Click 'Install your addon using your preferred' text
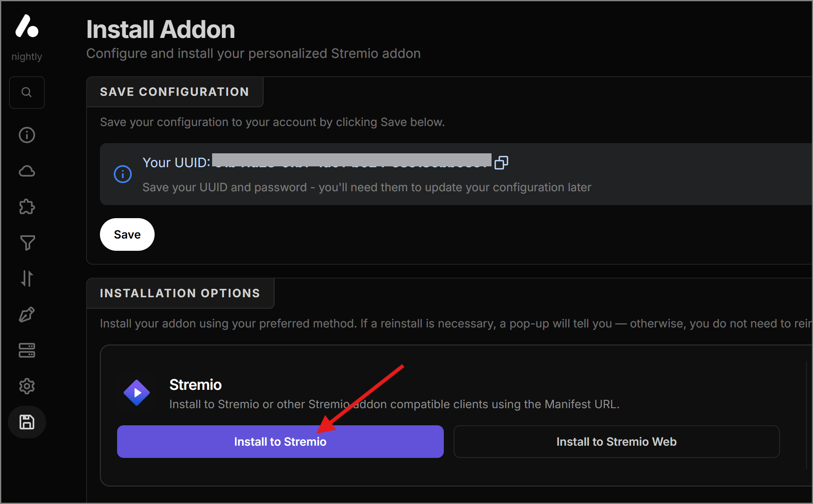This screenshot has height=504, width=813. point(456,323)
